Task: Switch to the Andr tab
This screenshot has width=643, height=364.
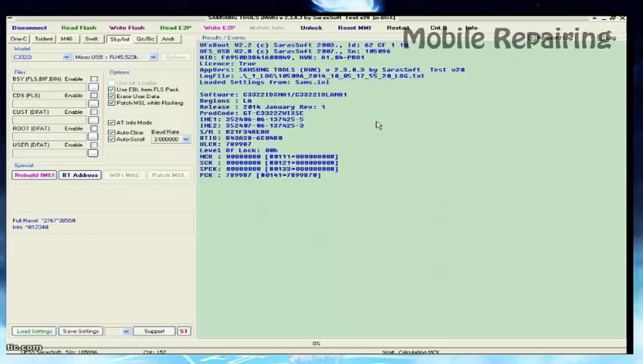Action: point(168,39)
